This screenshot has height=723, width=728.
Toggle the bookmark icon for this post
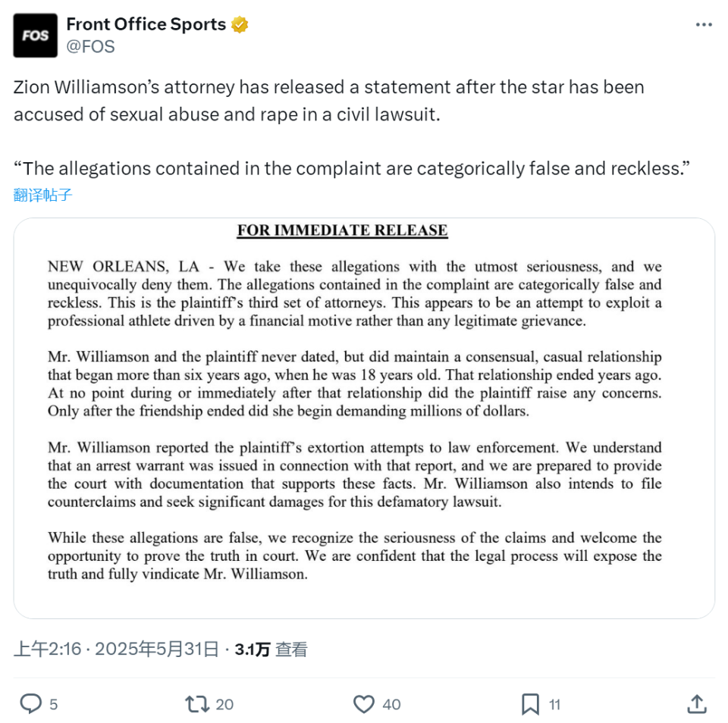530,704
